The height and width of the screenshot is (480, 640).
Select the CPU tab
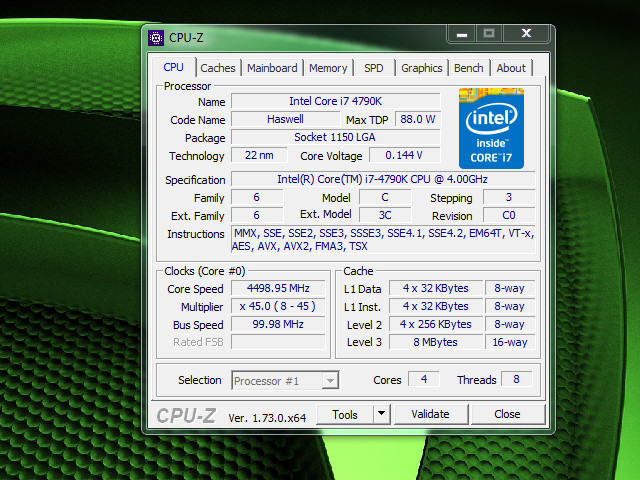(173, 67)
